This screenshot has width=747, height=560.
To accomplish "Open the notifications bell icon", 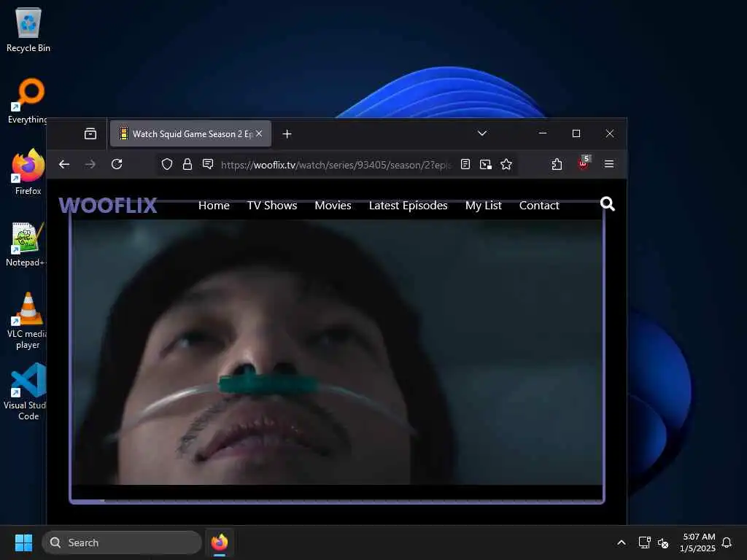I will (x=727, y=542).
